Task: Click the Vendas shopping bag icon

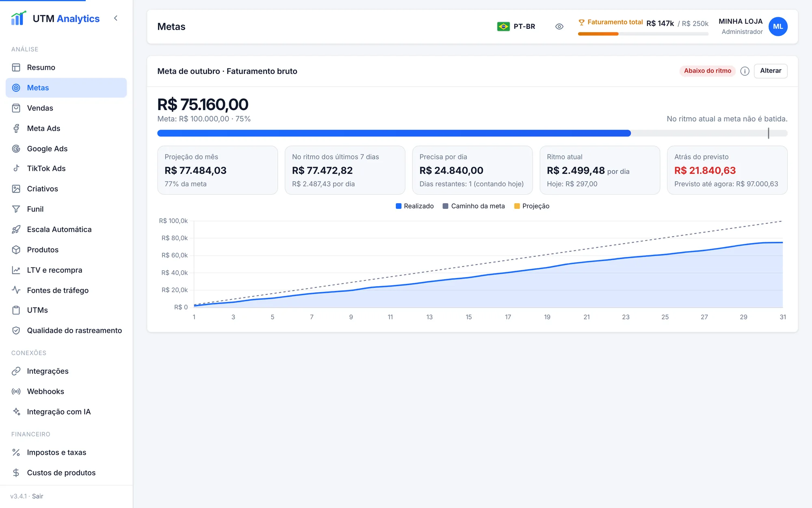Action: click(16, 108)
